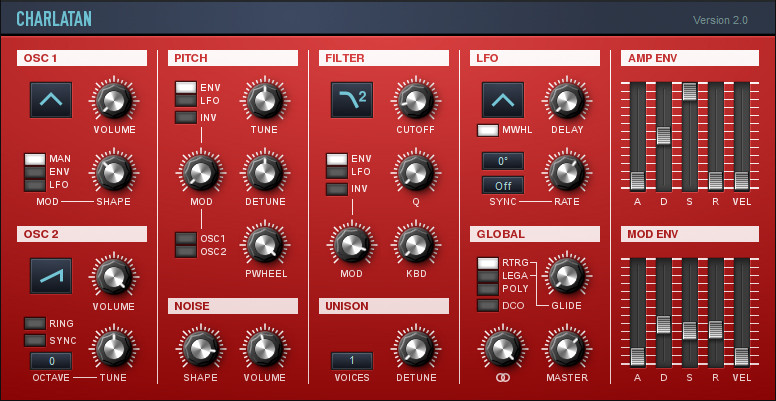Viewport: 776px width, 401px height.
Task: Click the pitch MOD knob
Action: tap(200, 172)
